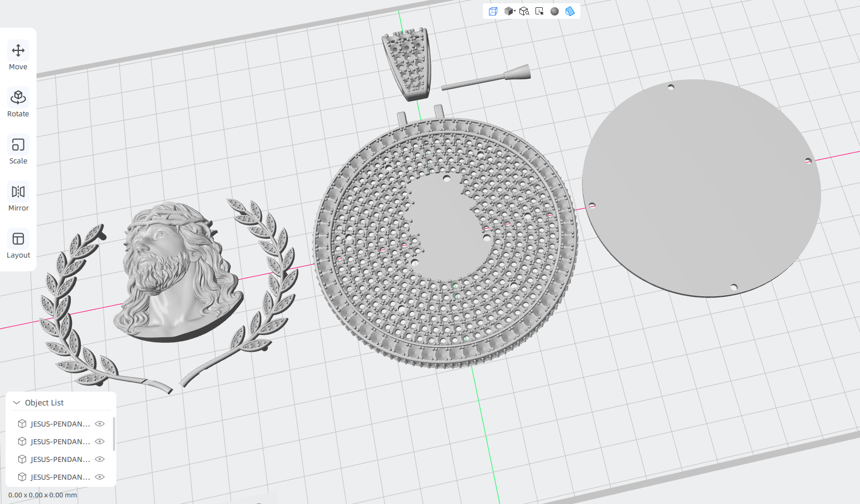Click cube icon of first Object List row
860x504 pixels.
[x=22, y=424]
